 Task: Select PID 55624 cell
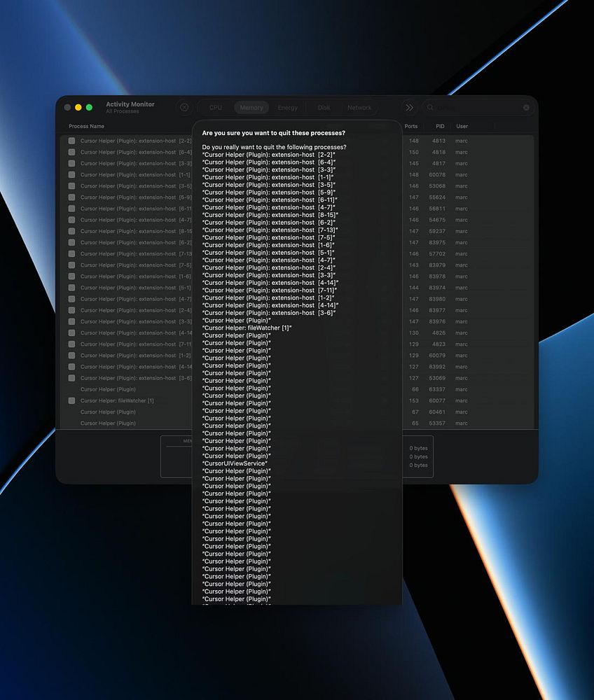tap(437, 197)
